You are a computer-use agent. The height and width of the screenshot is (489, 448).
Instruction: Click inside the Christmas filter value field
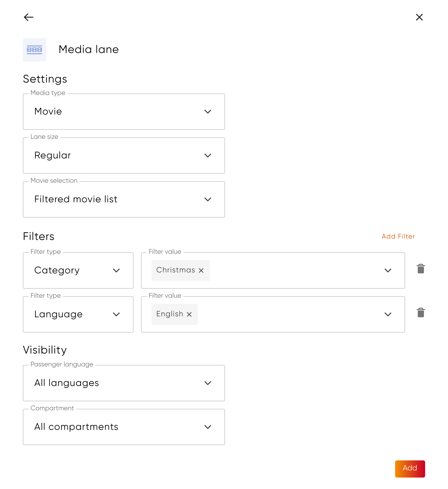(291, 271)
